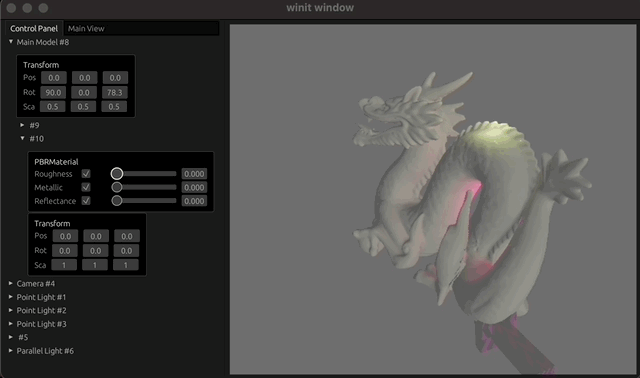Viewport: 640px width, 378px height.
Task: Toggle the Roughness checkbox
Action: tap(86, 173)
